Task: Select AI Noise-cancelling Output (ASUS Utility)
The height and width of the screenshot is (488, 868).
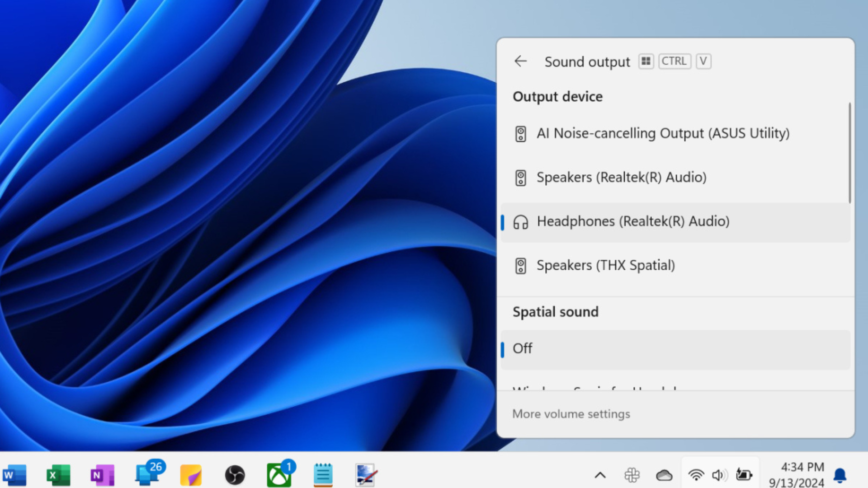Action: tap(663, 133)
